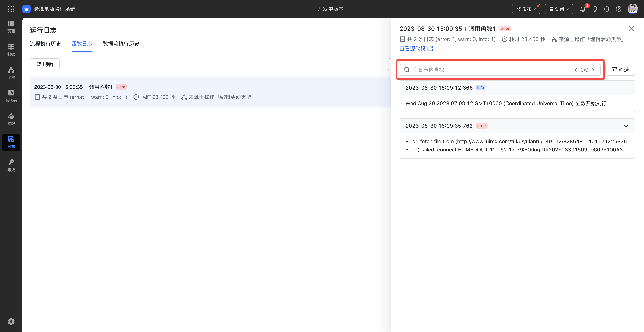Image resolution: width=644 pixels, height=332 pixels.
Task: Click the 在日志内查找 search field
Action: tap(500, 70)
